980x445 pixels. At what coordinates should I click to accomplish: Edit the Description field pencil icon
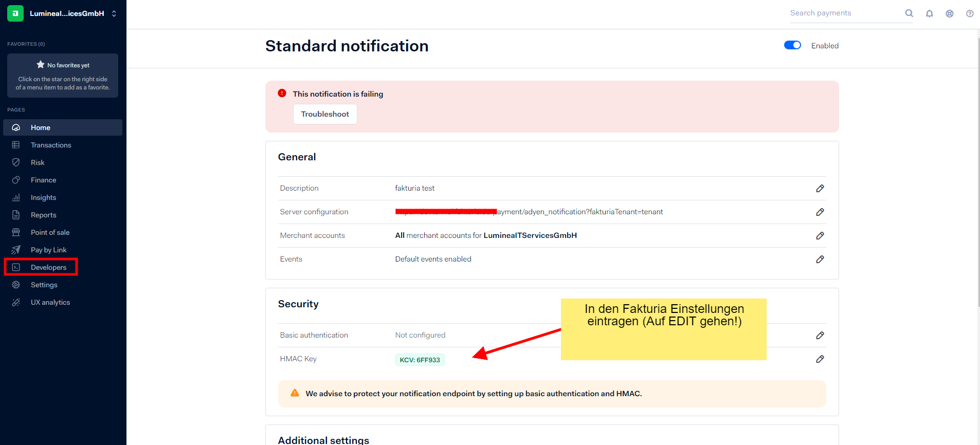pyautogui.click(x=820, y=189)
